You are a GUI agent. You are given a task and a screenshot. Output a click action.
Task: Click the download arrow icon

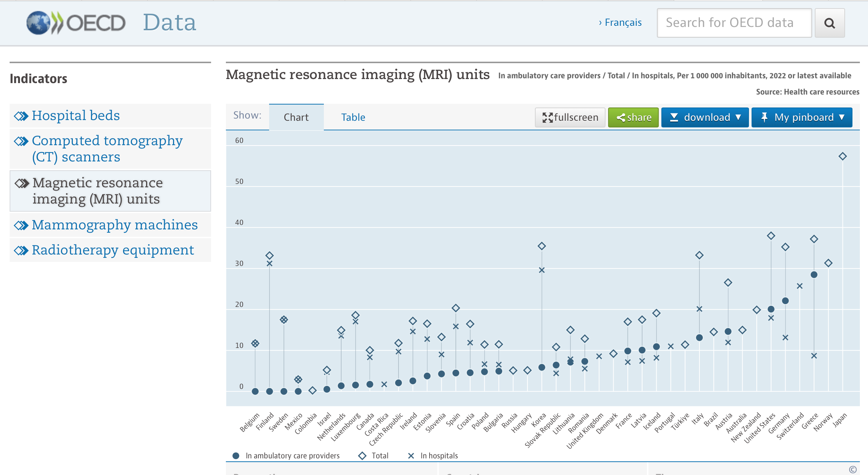pos(674,117)
